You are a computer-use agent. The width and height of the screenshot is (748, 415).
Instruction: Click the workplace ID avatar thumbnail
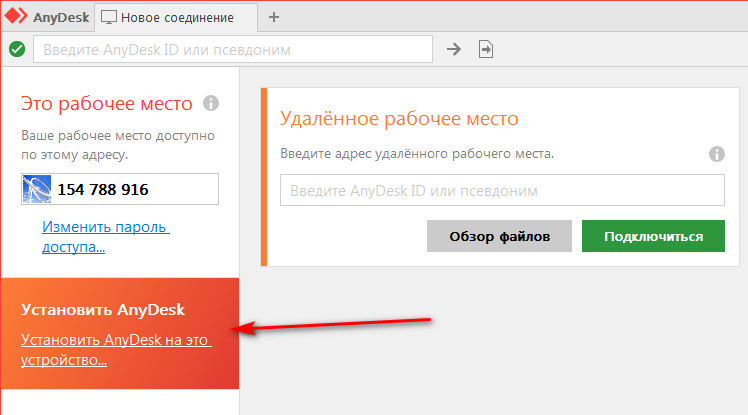[x=37, y=189]
